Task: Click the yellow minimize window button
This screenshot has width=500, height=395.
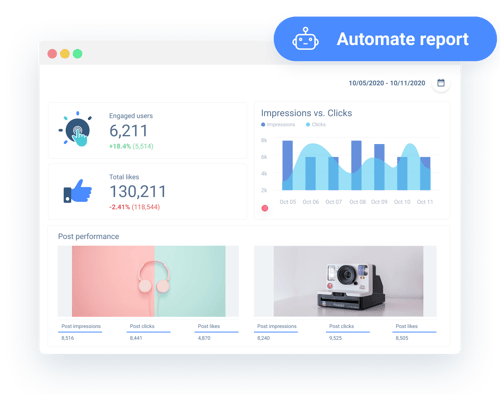Action: (x=65, y=54)
